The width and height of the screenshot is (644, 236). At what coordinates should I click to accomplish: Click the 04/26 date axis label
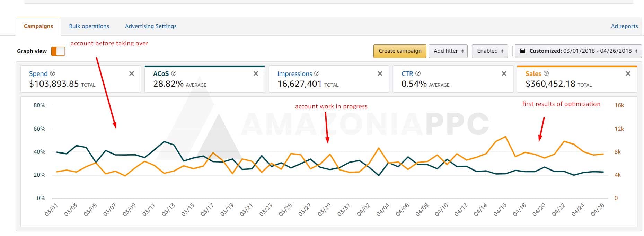[598, 210]
